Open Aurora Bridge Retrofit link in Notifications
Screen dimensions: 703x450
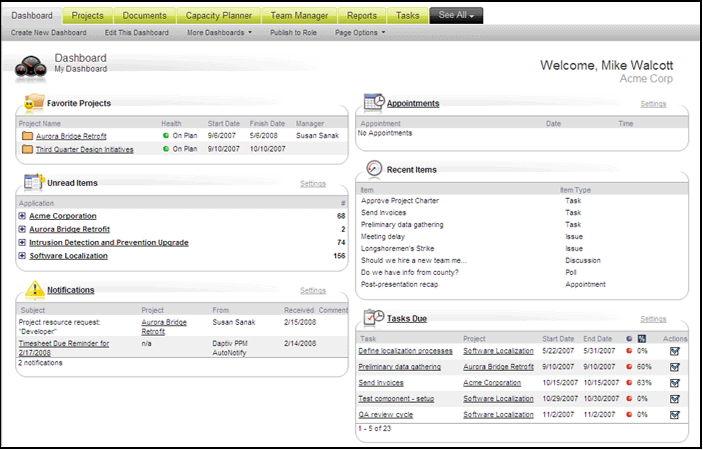click(164, 327)
